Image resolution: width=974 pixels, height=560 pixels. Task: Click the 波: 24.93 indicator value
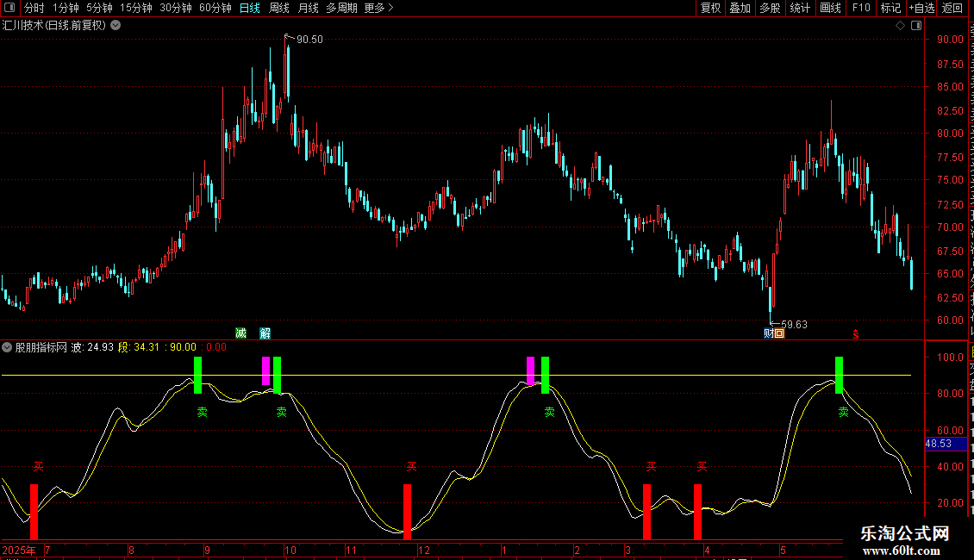[92, 347]
